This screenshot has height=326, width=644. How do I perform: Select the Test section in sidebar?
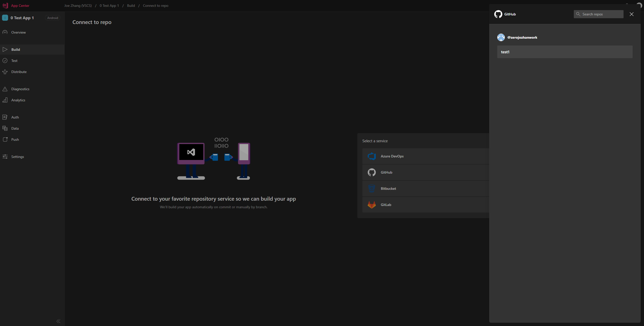pyautogui.click(x=14, y=60)
